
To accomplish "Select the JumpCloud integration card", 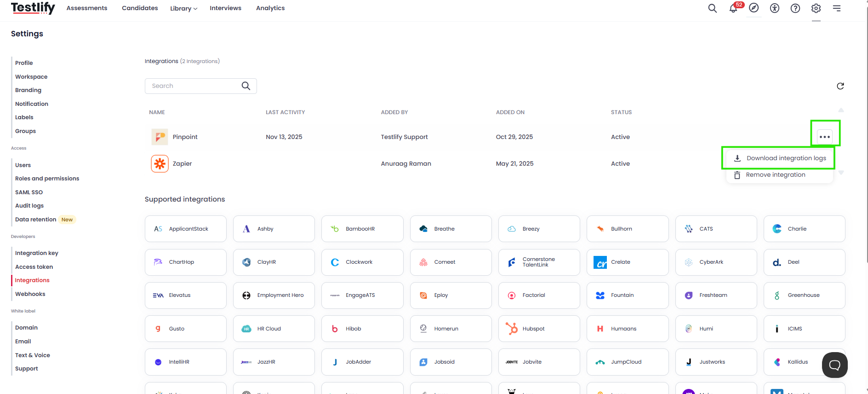I will point(628,362).
